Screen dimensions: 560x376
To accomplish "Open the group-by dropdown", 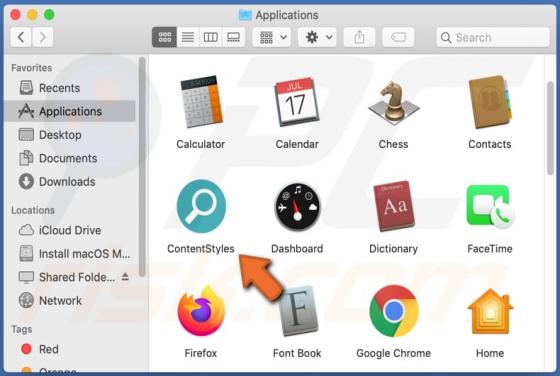I will [272, 37].
